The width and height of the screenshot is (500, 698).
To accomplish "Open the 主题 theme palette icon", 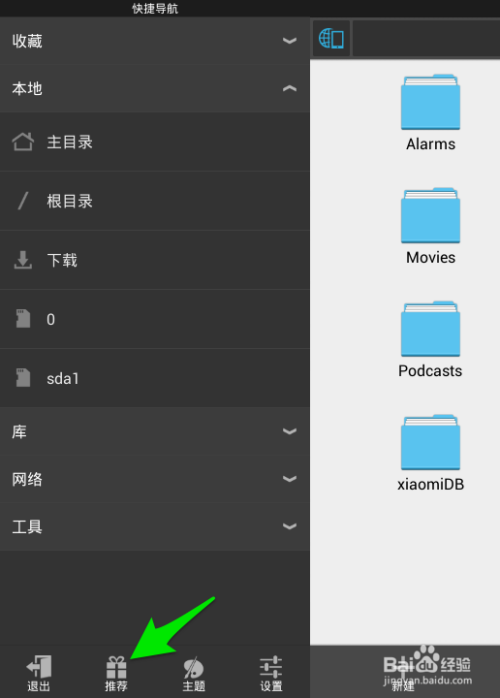I will click(x=194, y=668).
